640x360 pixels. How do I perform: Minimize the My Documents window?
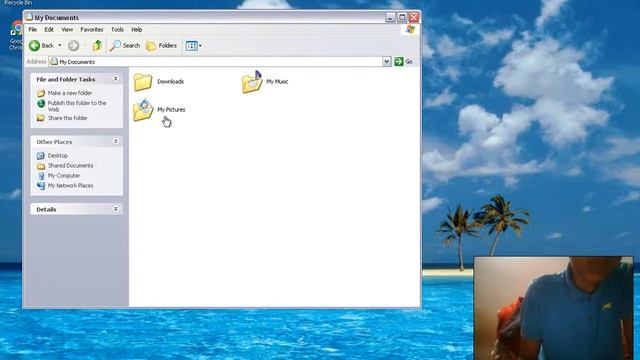(x=390, y=18)
